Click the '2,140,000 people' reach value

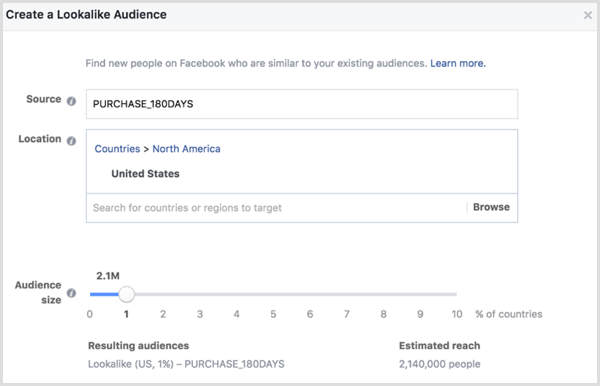tap(440, 364)
